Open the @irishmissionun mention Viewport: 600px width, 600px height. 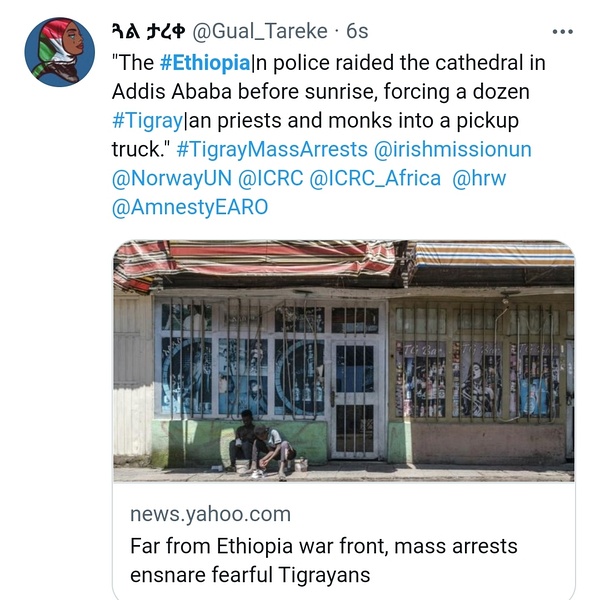coord(452,149)
